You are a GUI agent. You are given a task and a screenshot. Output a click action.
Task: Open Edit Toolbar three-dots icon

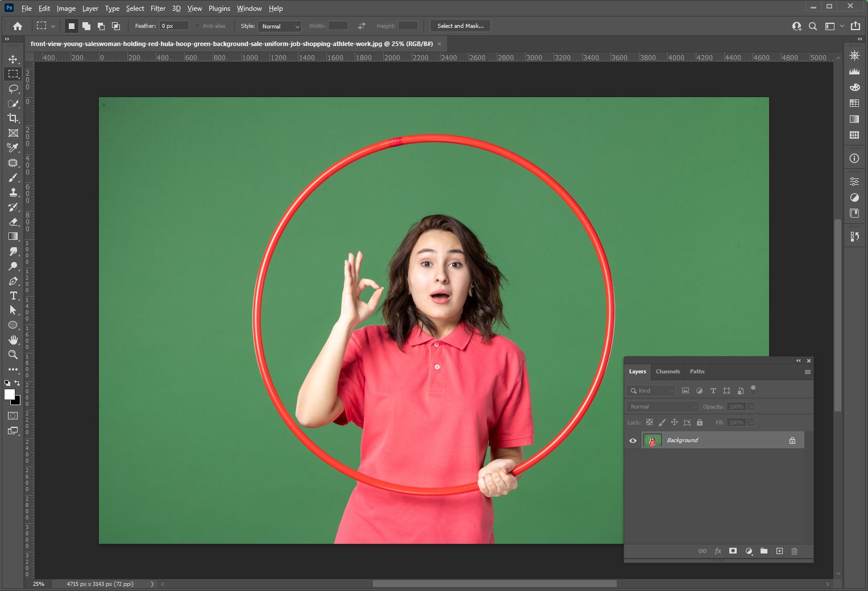13,369
